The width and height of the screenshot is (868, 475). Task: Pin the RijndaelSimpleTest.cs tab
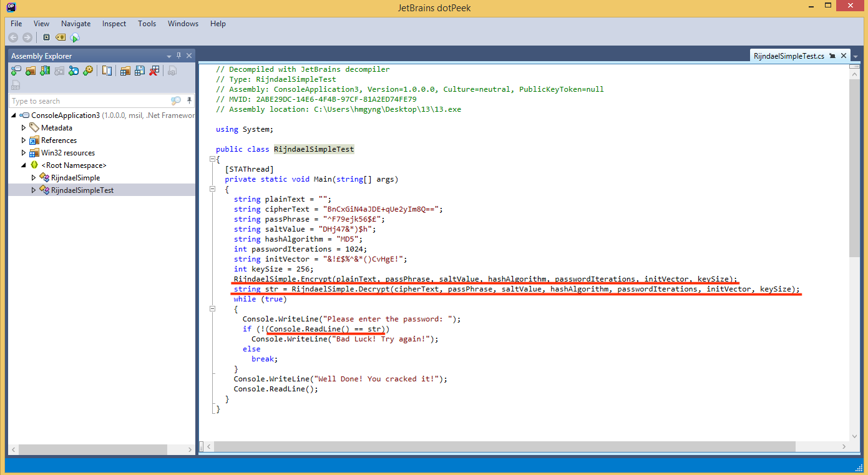pos(832,56)
